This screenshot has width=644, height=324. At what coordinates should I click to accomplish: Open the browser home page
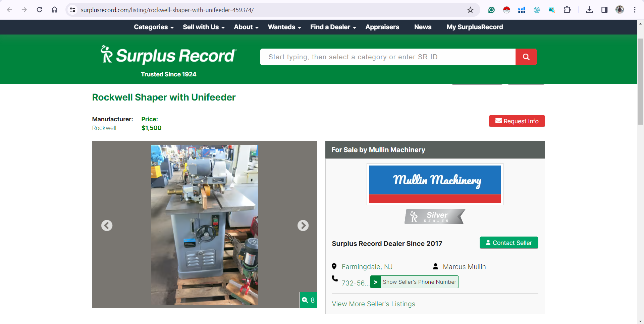click(x=54, y=10)
